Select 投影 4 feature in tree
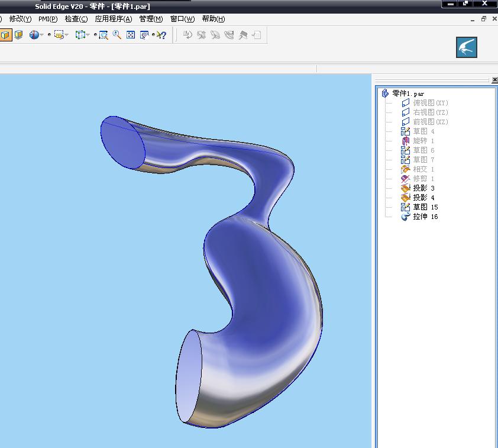 tap(423, 198)
